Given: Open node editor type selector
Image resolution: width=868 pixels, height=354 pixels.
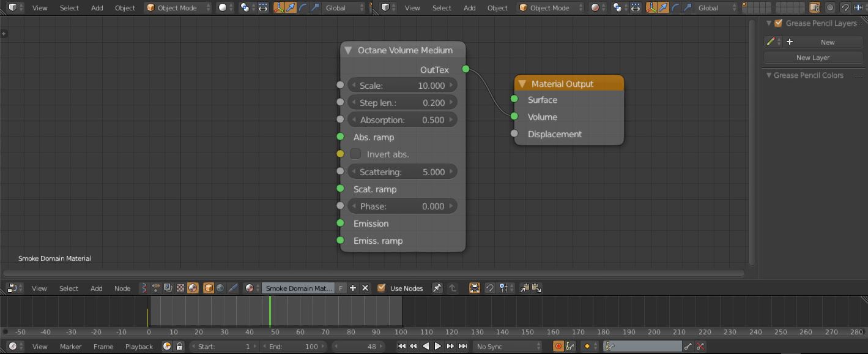Looking at the screenshot, I should pyautogui.click(x=15, y=288).
